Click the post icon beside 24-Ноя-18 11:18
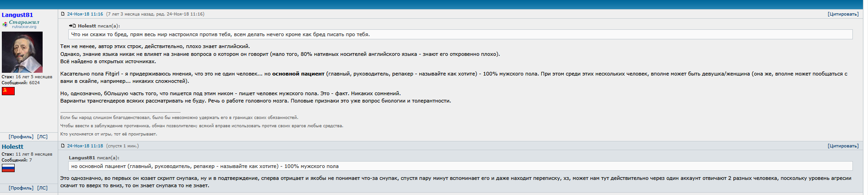The width and height of the screenshot is (868, 195). coord(63,146)
